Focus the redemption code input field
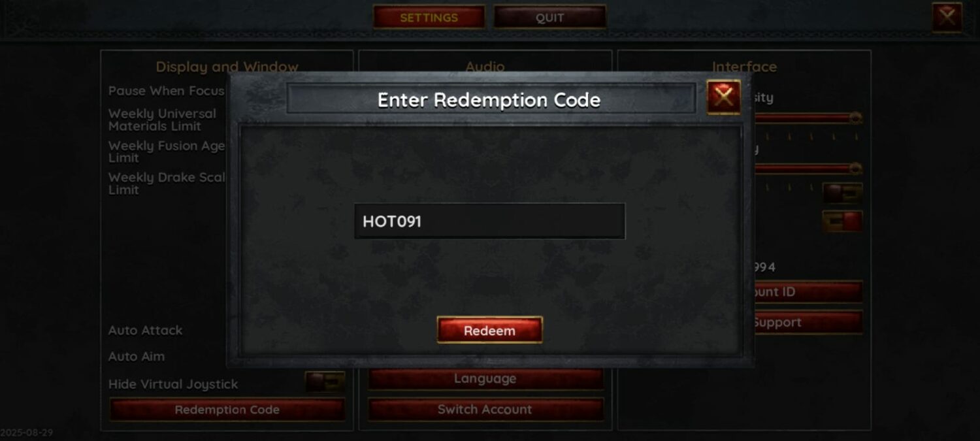This screenshot has width=980, height=441. 489,221
